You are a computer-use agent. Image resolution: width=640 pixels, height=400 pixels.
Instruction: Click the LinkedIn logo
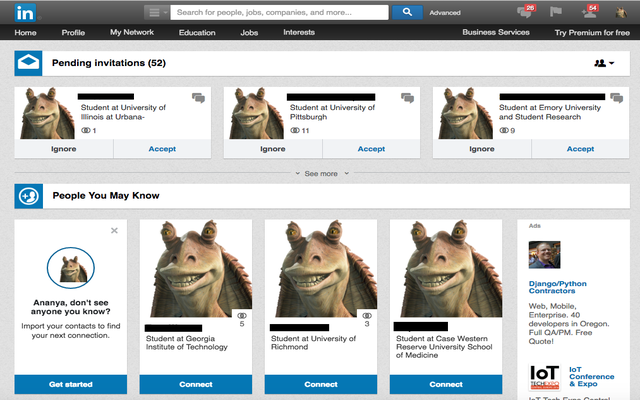pos(25,13)
